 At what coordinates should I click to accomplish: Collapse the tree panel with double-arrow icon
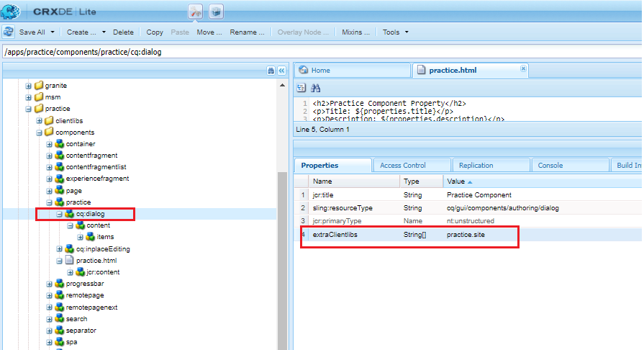point(282,71)
